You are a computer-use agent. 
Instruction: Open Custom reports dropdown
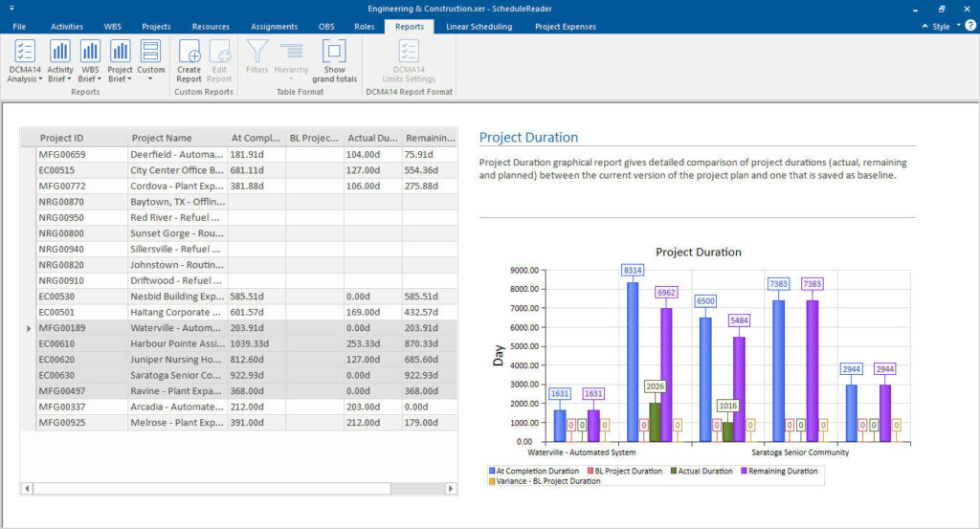click(150, 60)
